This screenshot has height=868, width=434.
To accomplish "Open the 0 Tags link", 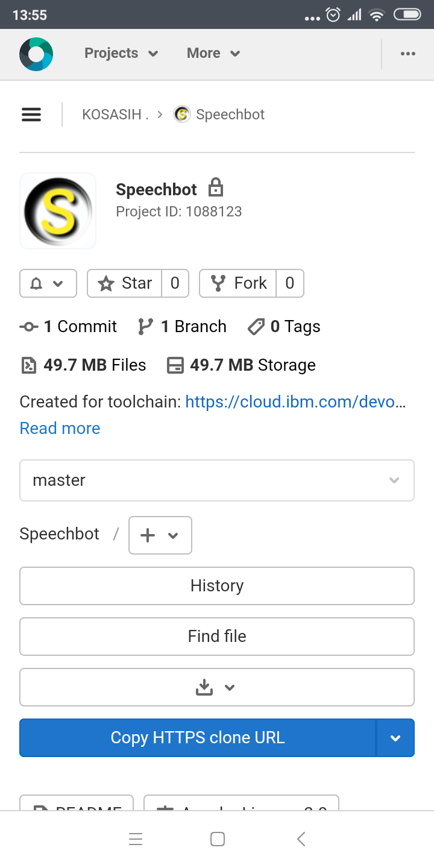I will click(x=284, y=327).
